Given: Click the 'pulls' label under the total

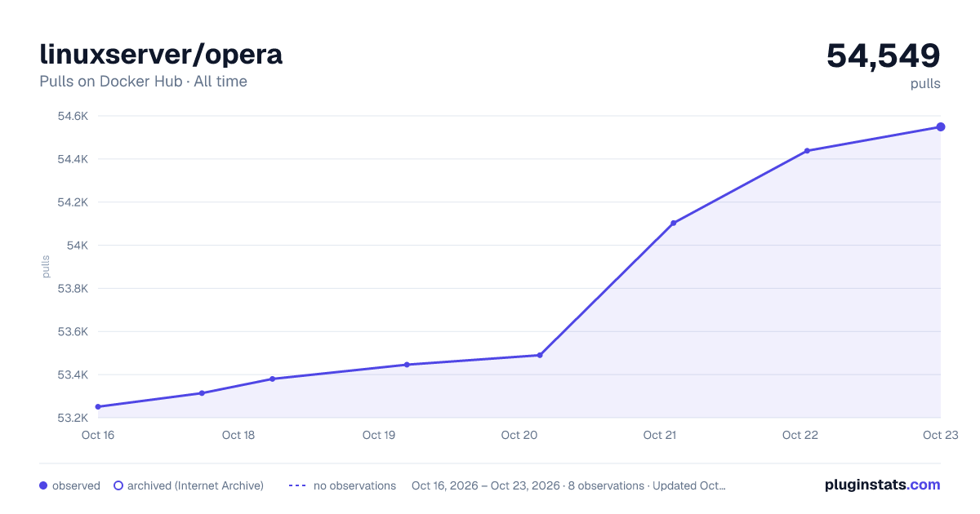Looking at the screenshot, I should click(926, 84).
